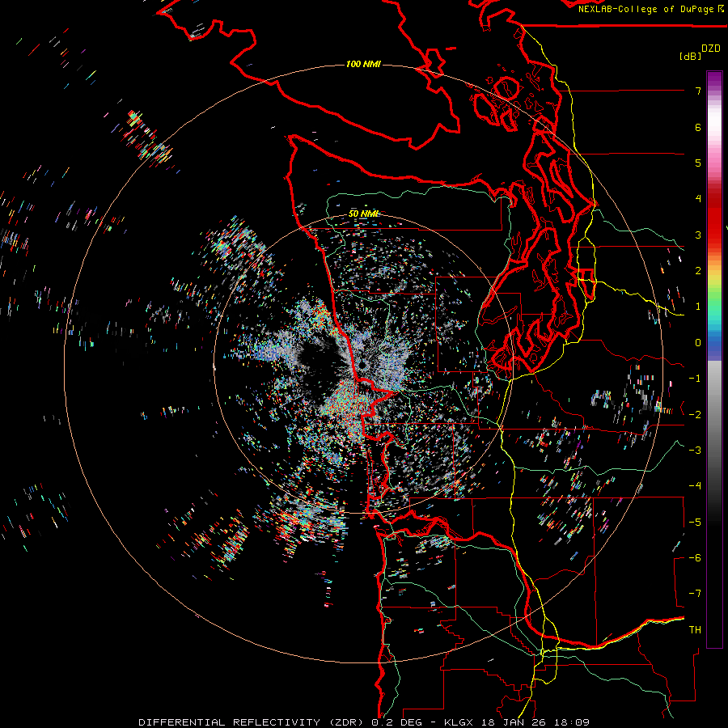Click the DIFFERENTIAL REFLECTIVITY (ZDR) caption text
The height and width of the screenshot is (728, 728).
coord(252,722)
